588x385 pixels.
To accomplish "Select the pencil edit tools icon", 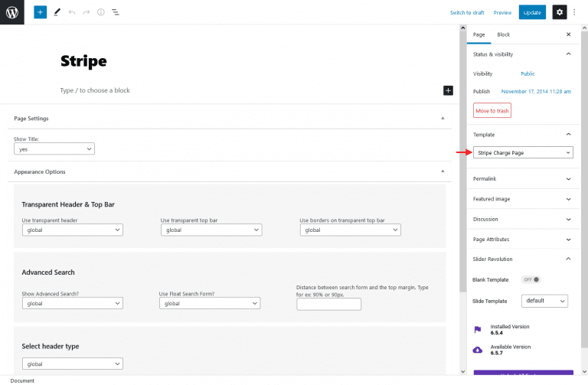I will point(57,12).
